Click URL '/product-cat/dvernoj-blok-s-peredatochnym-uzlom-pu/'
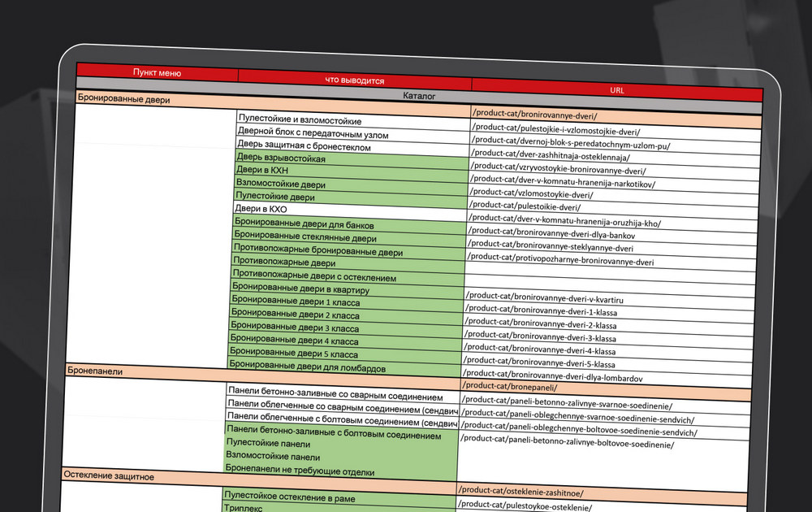The image size is (812, 512). [x=571, y=142]
